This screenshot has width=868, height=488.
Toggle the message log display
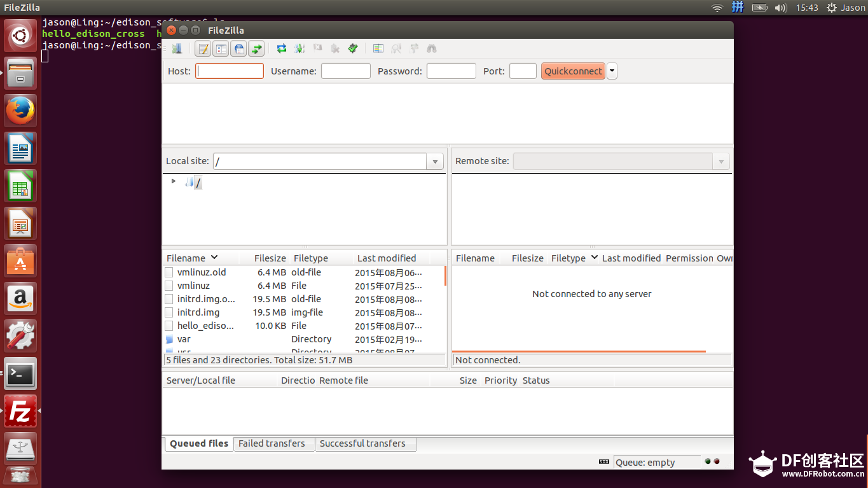[x=203, y=48]
